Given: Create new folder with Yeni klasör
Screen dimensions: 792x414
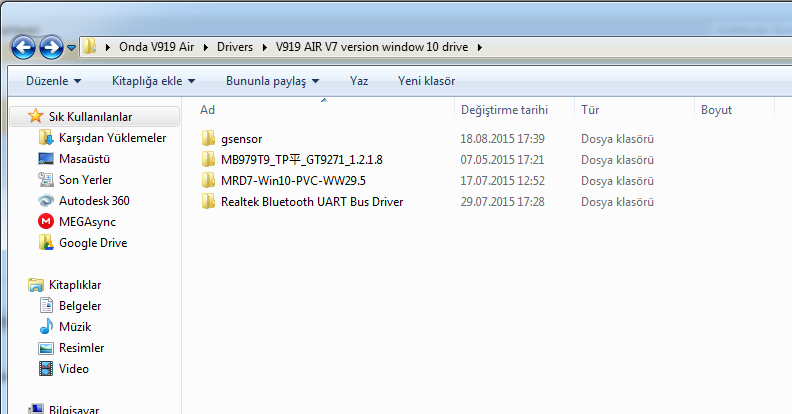Looking at the screenshot, I should (x=426, y=81).
